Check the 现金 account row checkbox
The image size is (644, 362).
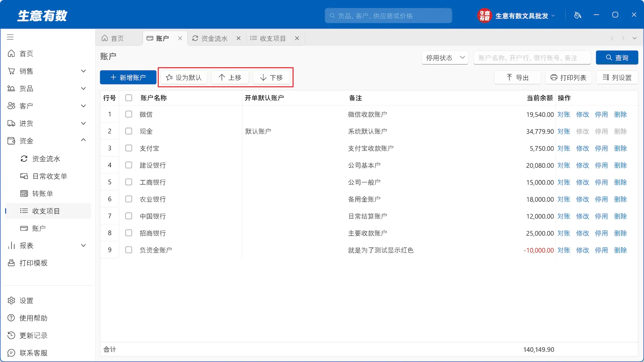point(129,131)
